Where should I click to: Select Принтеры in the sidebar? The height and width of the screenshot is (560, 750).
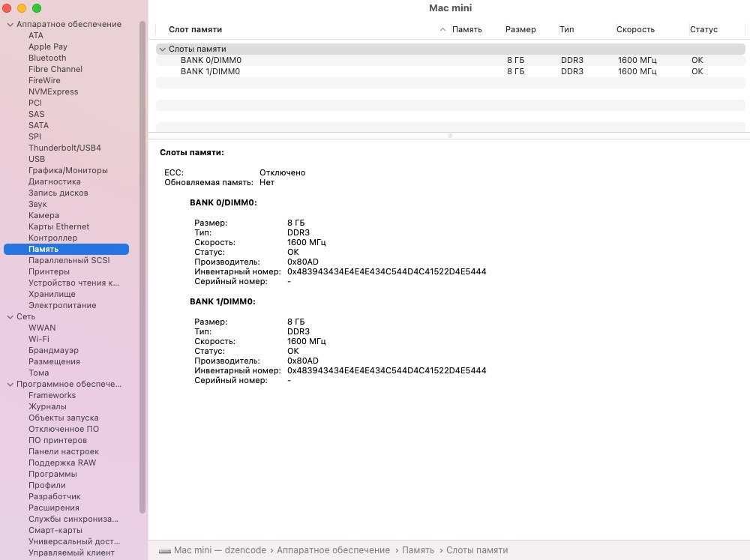tap(49, 271)
